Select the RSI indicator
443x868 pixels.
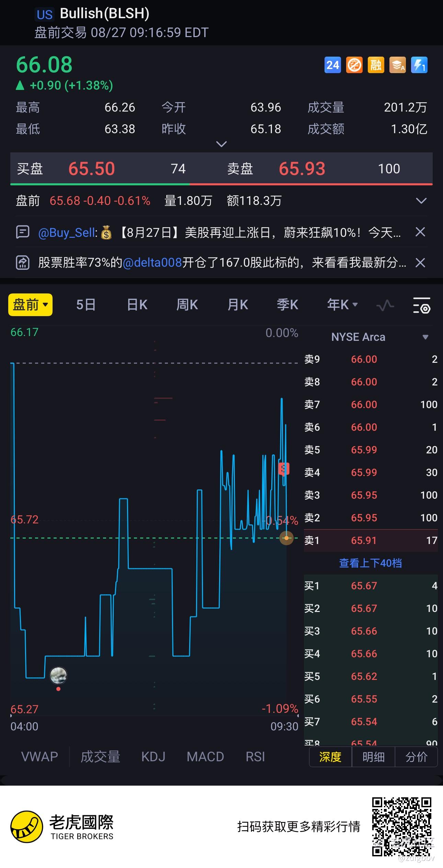pyautogui.click(x=255, y=757)
